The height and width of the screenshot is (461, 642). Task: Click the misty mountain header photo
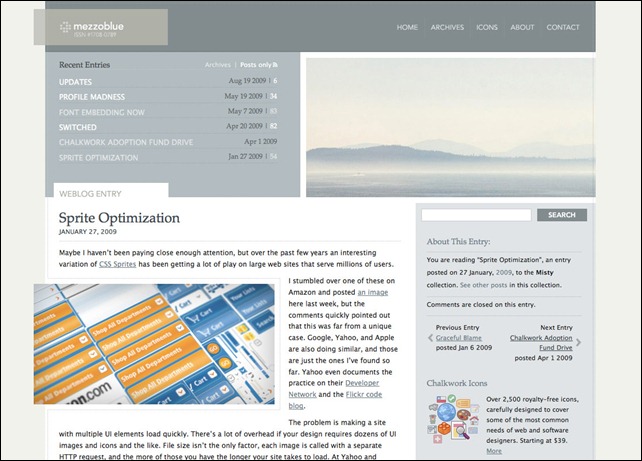[x=450, y=127]
